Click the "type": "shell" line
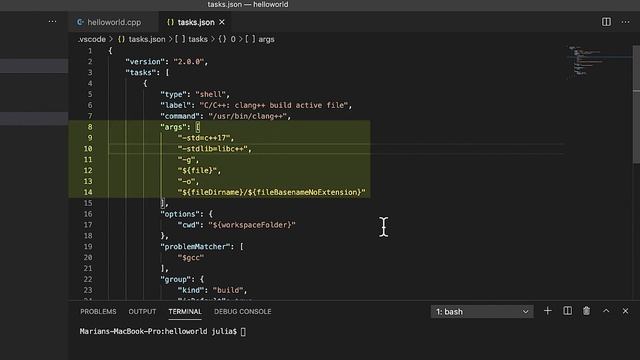 195,94
